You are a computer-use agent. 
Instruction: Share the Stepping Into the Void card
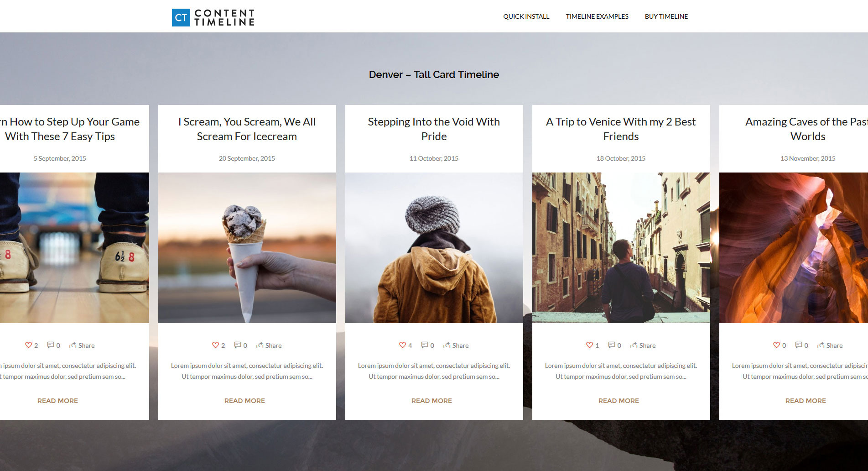coord(456,345)
